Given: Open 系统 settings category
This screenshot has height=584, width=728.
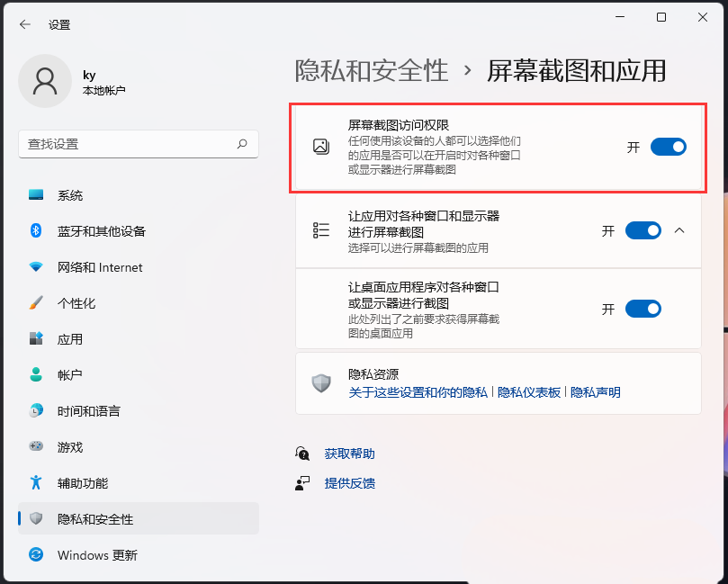Looking at the screenshot, I should click(139, 195).
